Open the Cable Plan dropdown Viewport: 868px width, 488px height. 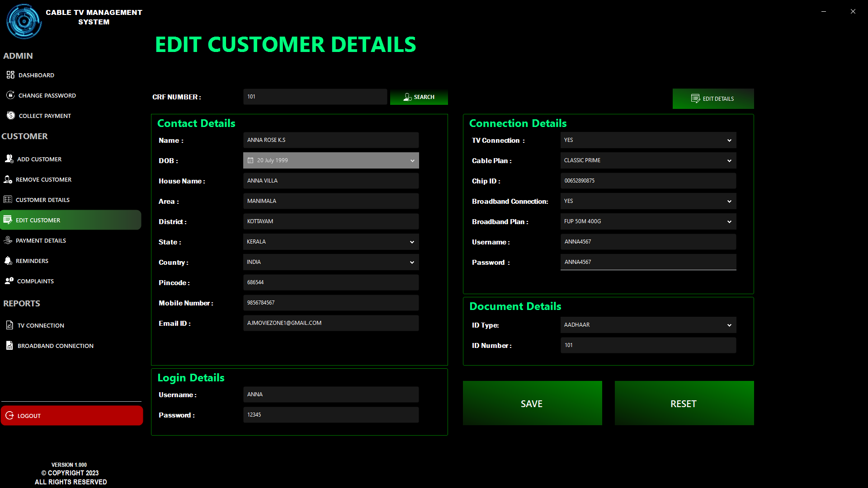(x=729, y=161)
